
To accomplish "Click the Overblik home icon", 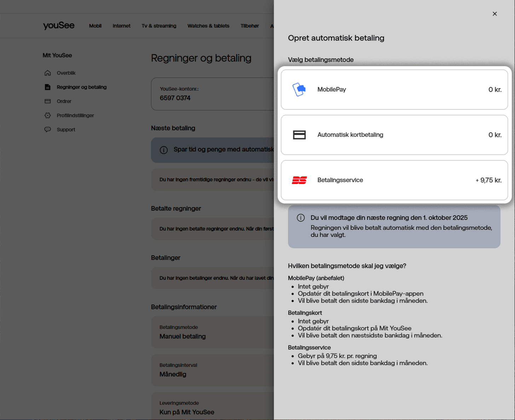I will tap(48, 73).
